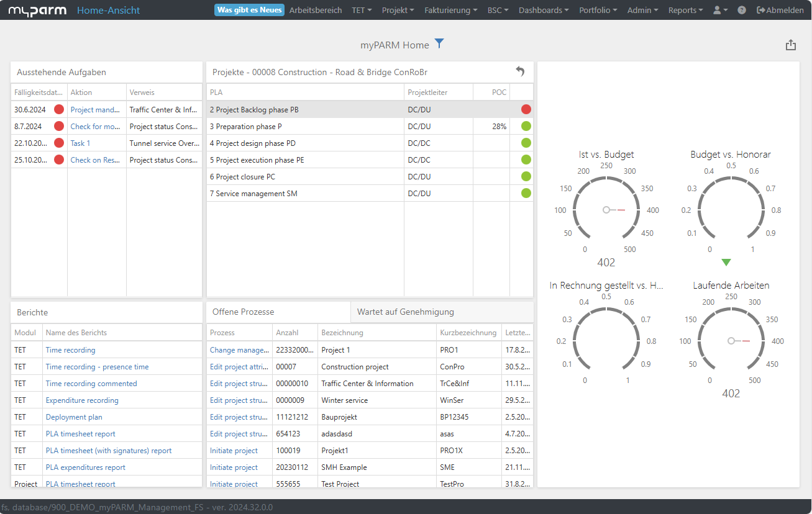Open the Fakturierung dropdown menu

click(451, 10)
